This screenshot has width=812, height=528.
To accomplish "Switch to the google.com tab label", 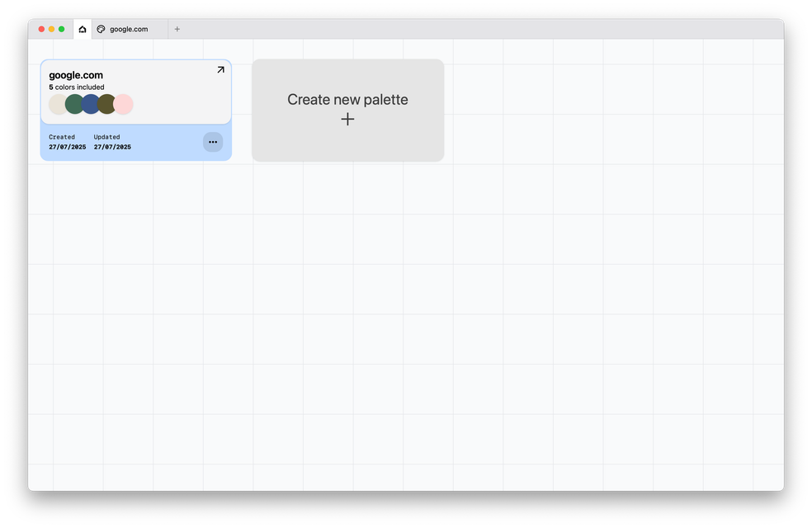I will (x=129, y=29).
